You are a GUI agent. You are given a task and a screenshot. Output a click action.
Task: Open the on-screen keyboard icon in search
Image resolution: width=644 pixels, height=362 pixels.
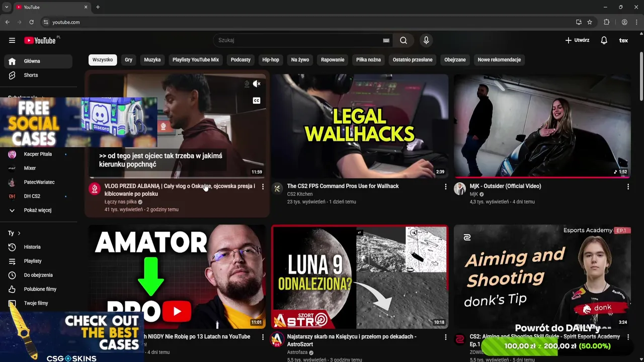pos(386,40)
